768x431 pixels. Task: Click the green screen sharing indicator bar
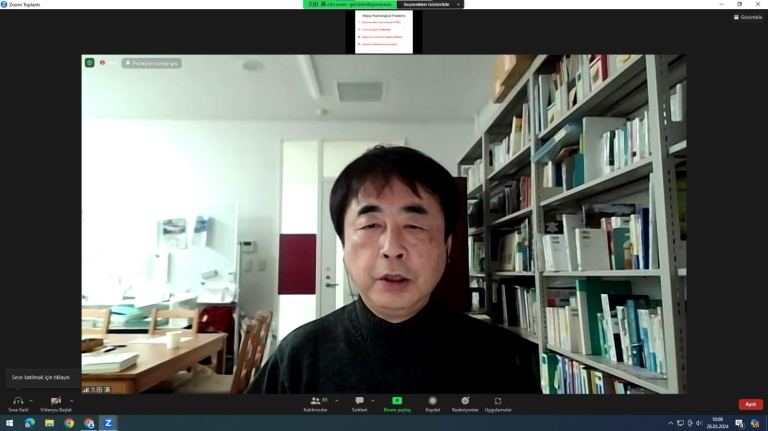[x=350, y=5]
